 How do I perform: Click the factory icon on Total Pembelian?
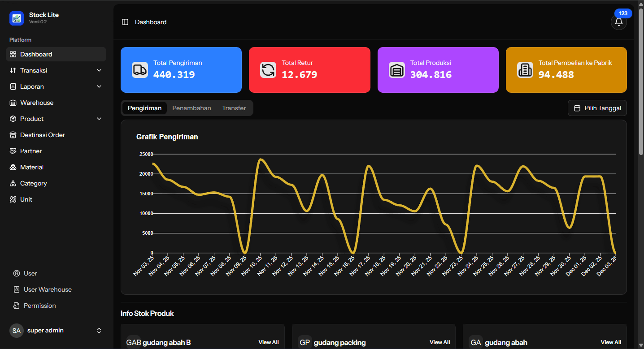tap(525, 70)
